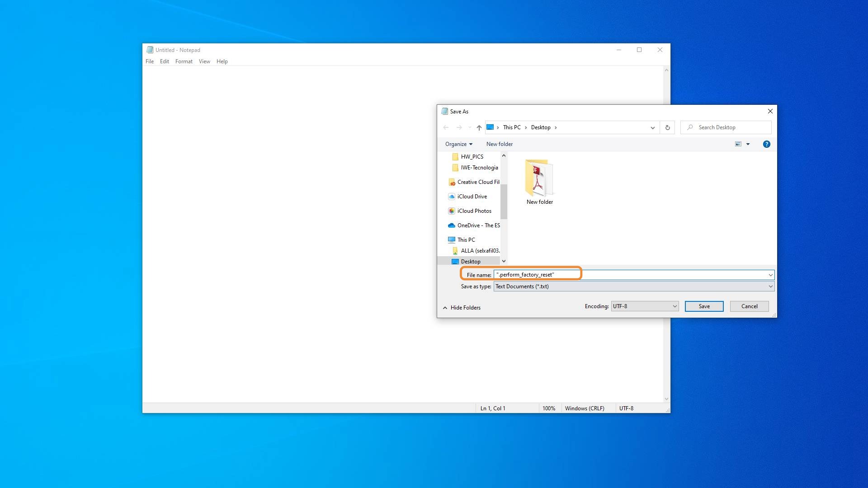
Task: Change your view icon button
Action: tap(738, 144)
